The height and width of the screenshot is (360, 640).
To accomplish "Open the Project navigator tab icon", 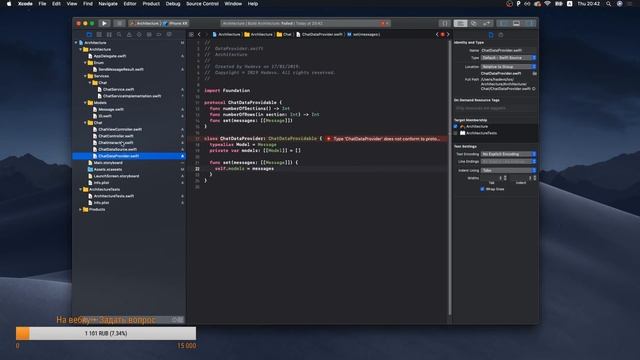I will tap(89, 35).
